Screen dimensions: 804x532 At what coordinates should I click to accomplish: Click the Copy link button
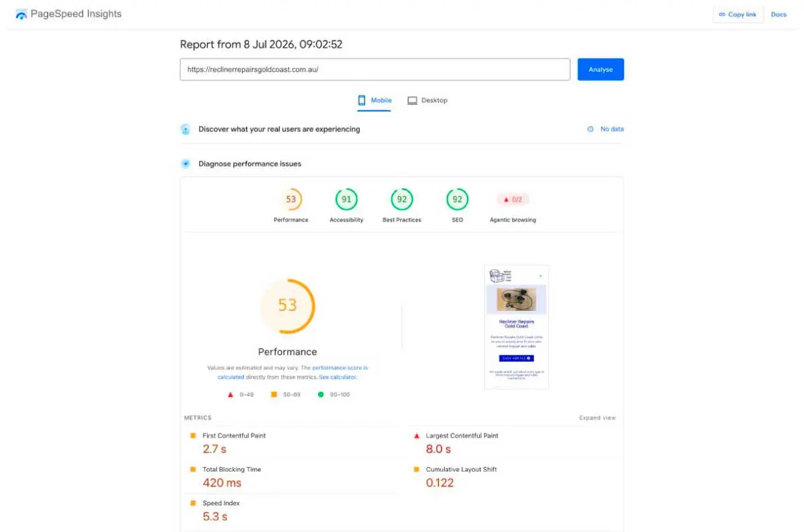click(x=738, y=14)
